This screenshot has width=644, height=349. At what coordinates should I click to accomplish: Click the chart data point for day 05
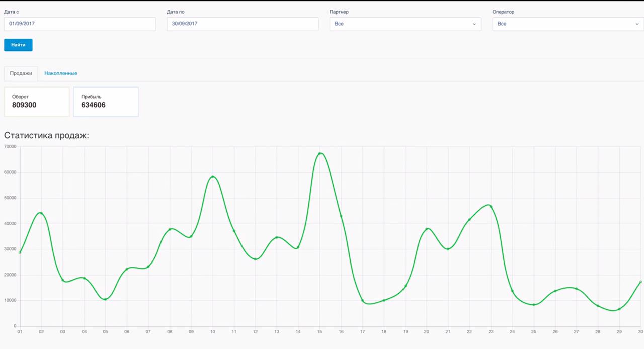coord(105,299)
